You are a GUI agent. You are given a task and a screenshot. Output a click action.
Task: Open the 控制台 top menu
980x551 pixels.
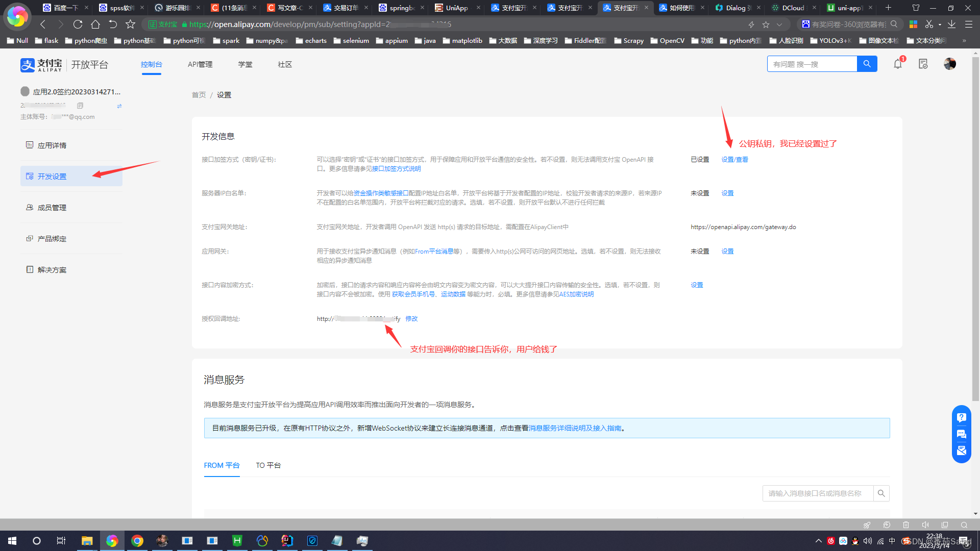pyautogui.click(x=152, y=64)
